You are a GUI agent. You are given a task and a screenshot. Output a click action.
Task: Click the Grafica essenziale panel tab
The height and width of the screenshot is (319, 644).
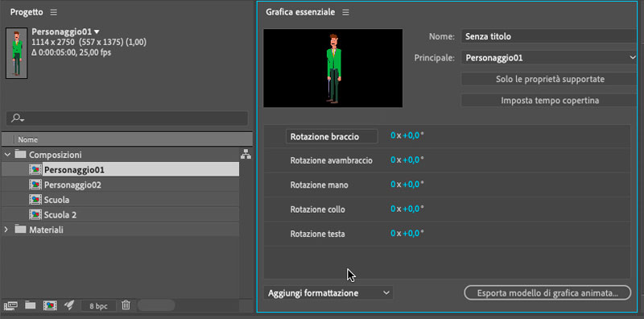[300, 12]
